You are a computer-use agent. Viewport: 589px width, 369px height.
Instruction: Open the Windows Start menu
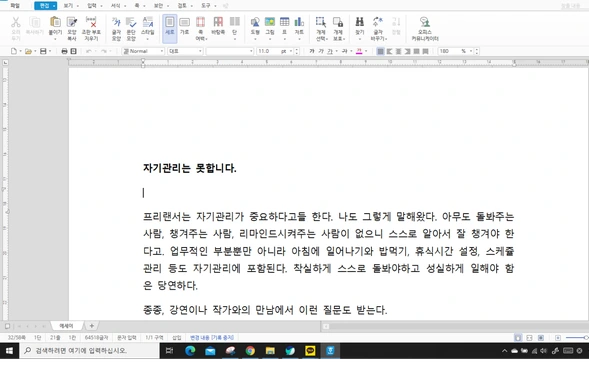click(9, 351)
